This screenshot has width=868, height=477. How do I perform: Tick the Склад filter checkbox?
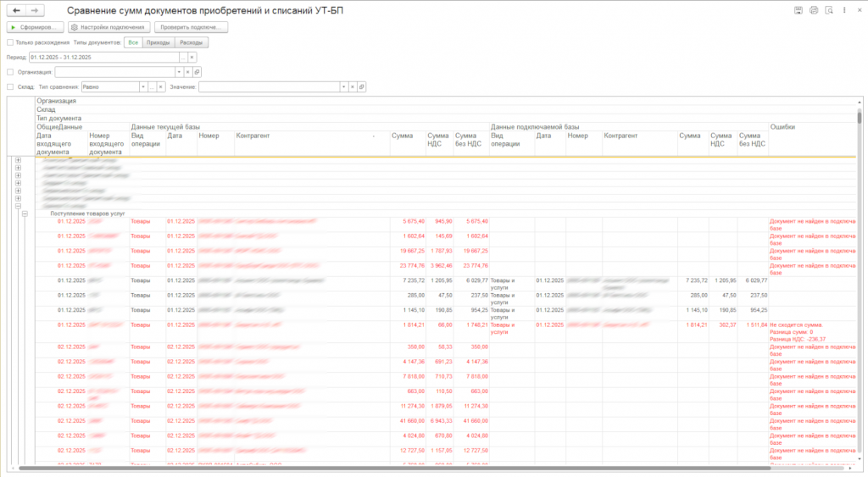click(x=10, y=87)
